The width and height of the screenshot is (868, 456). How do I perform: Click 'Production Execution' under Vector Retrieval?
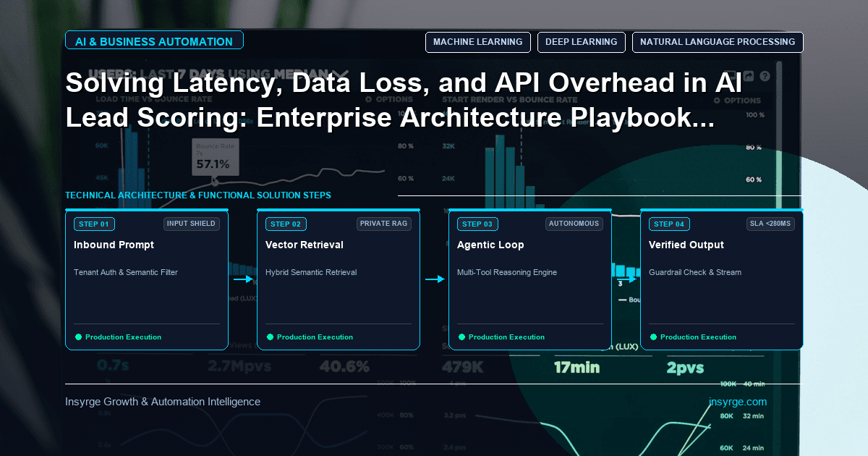tap(315, 337)
